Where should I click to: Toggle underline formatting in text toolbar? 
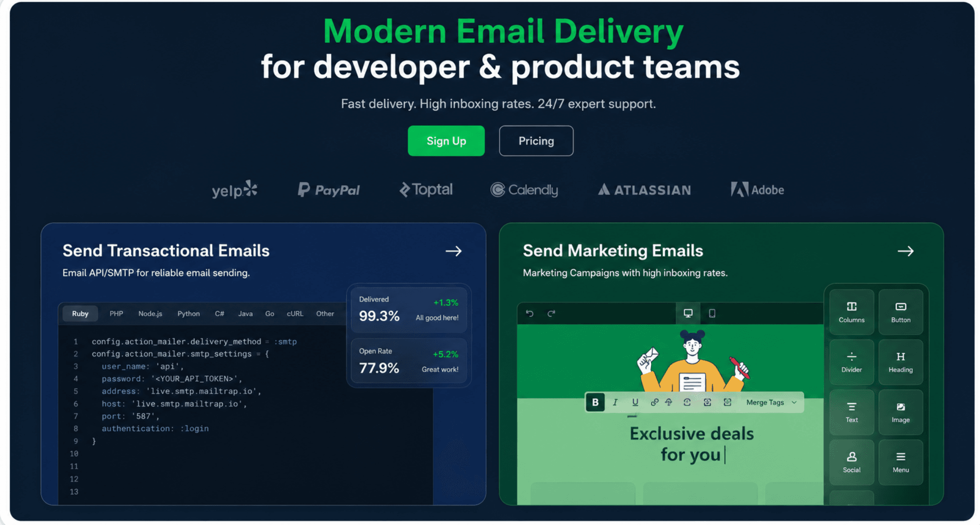point(635,402)
